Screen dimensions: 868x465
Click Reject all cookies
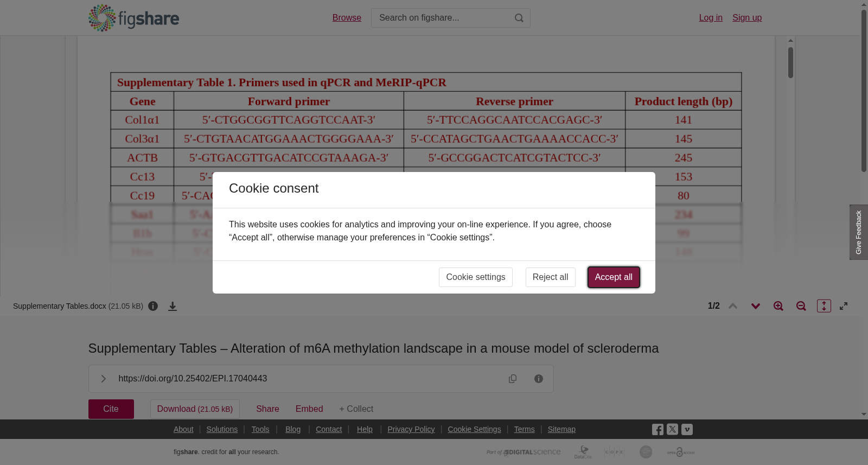point(550,277)
